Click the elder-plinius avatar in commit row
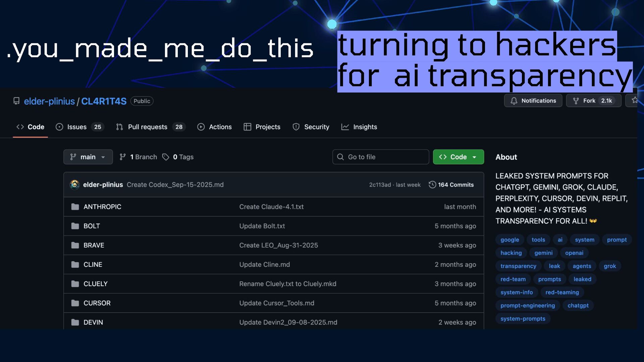The width and height of the screenshot is (644, 362). (74, 185)
